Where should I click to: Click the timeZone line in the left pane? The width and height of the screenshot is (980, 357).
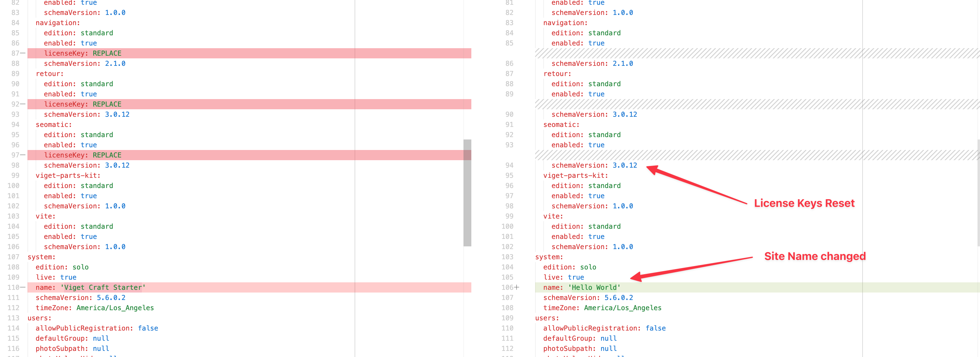click(x=94, y=308)
